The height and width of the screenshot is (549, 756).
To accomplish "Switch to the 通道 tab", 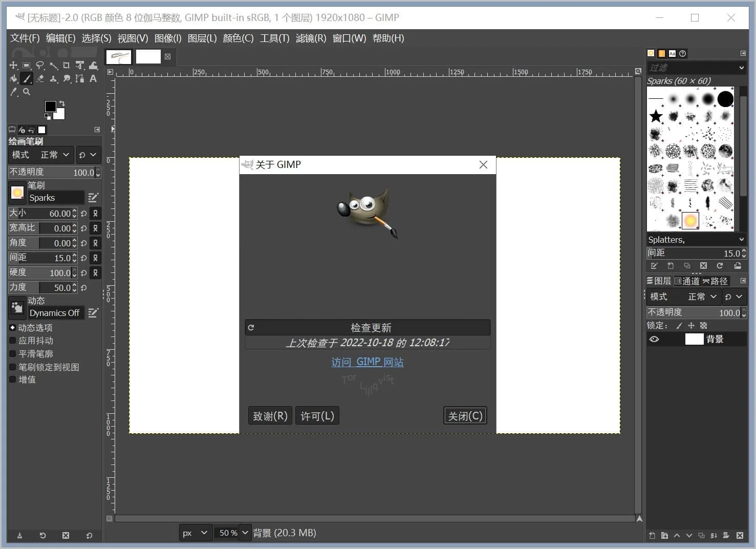I will pos(686,281).
